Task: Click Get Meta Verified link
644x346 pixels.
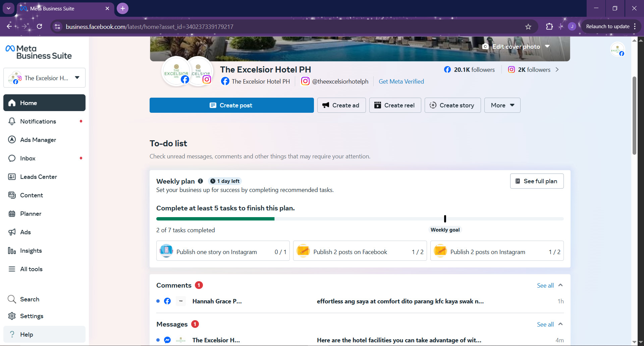Action: point(401,82)
